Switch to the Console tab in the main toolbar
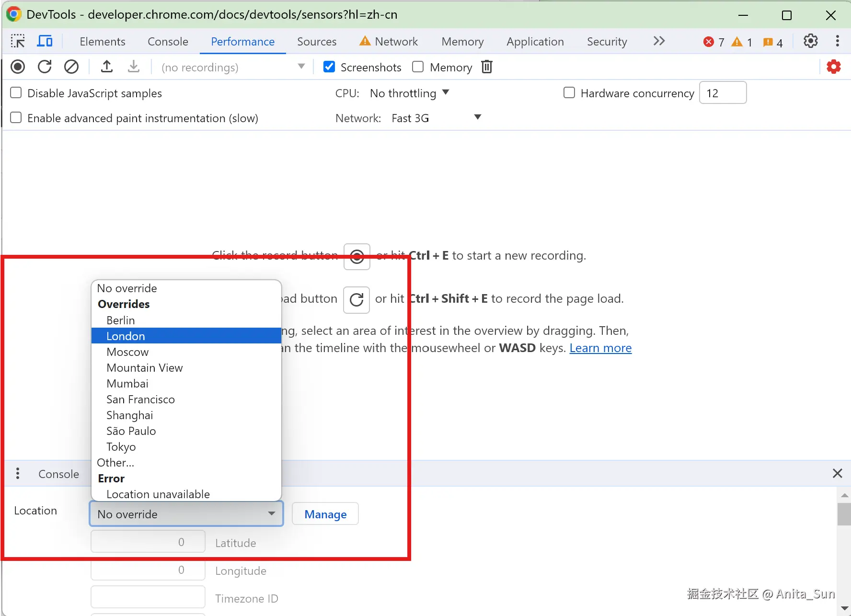The width and height of the screenshot is (851, 616). [x=168, y=42]
